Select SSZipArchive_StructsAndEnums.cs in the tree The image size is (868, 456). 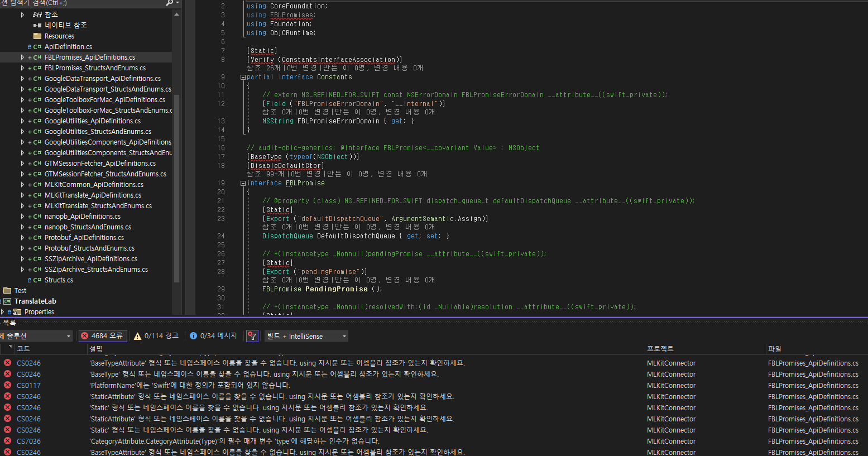coord(96,270)
